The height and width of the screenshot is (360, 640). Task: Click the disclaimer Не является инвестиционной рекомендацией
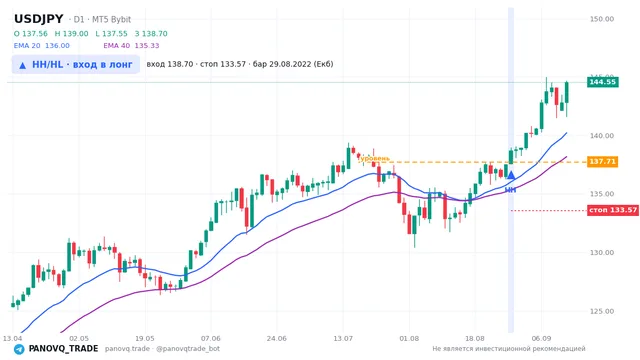tap(509, 349)
